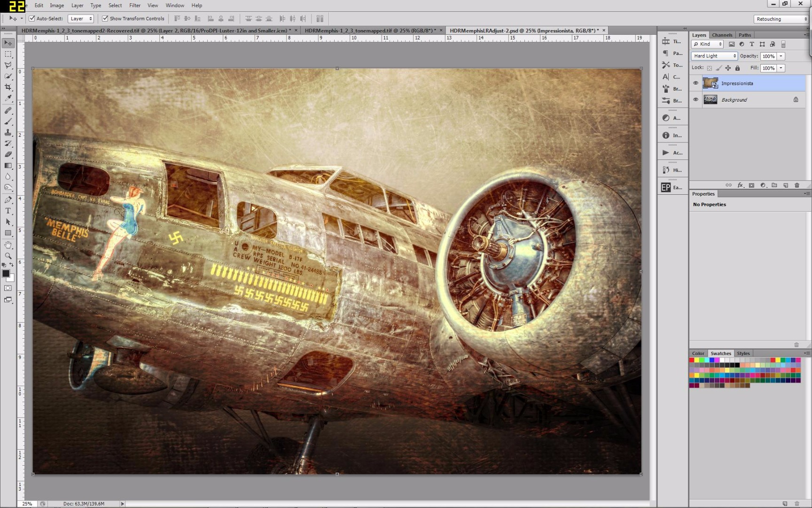Open the Hard Light blend mode dropdown
The image size is (812, 508).
coord(714,56)
